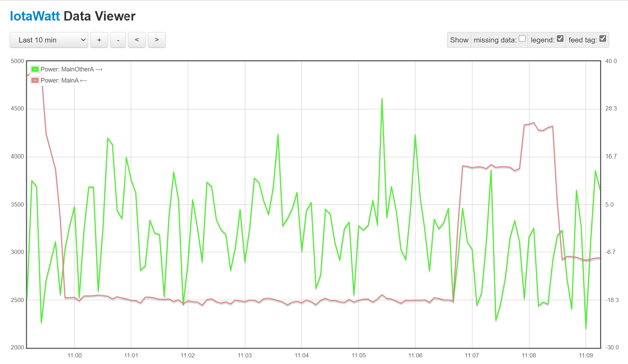This screenshot has width=628, height=364.
Task: Click the red line's highest plateau near 11:08
Action: tap(534, 123)
